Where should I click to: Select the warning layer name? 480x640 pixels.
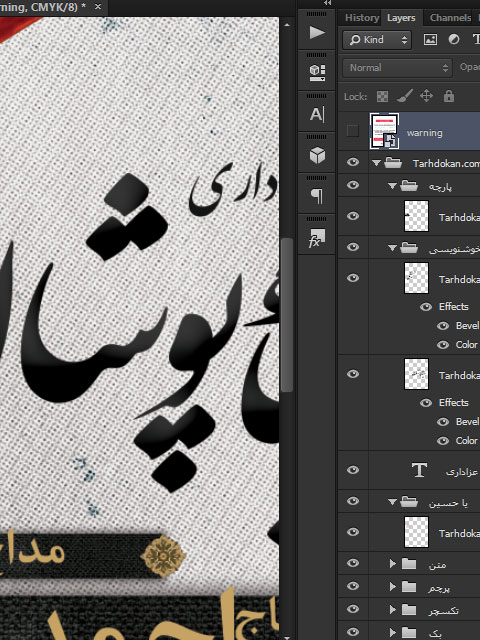424,133
